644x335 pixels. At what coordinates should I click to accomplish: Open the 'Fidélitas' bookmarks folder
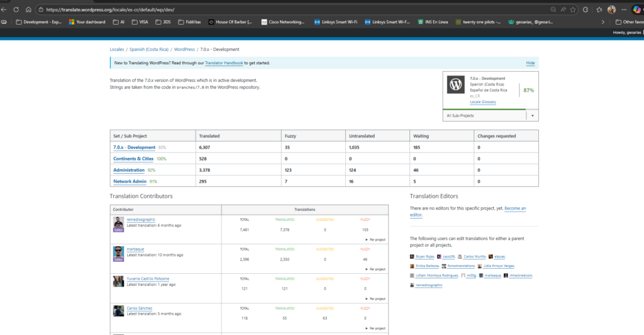click(188, 22)
